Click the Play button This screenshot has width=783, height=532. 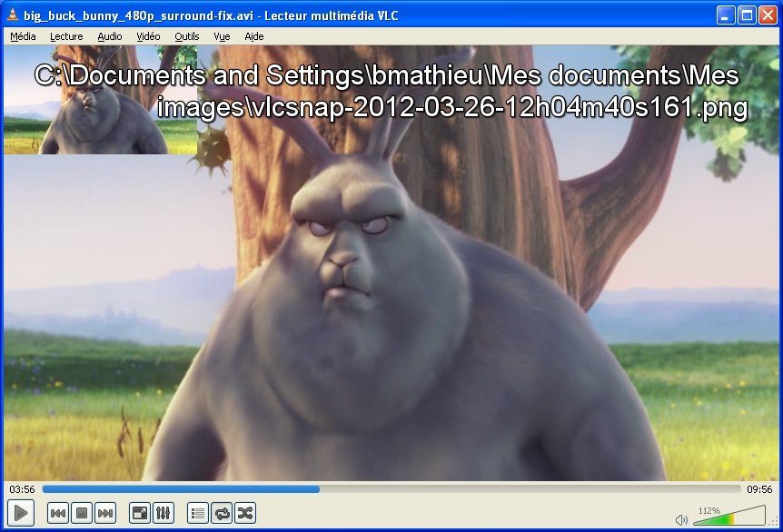(x=21, y=513)
